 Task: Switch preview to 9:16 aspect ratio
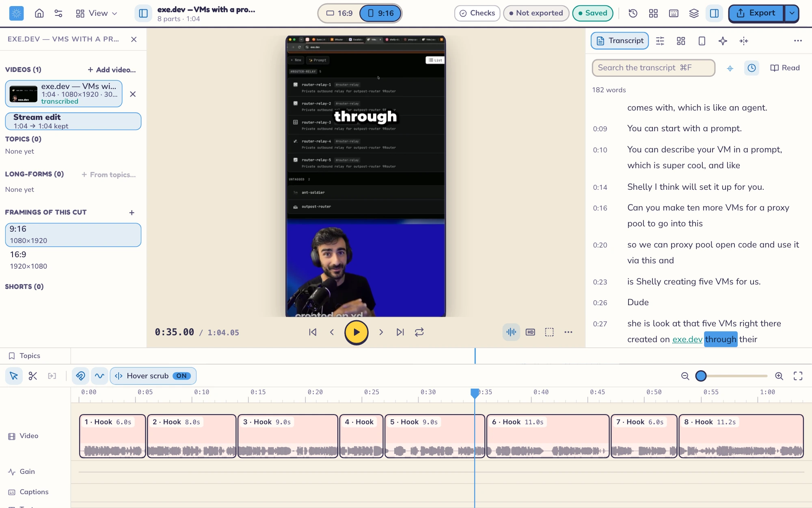(380, 13)
